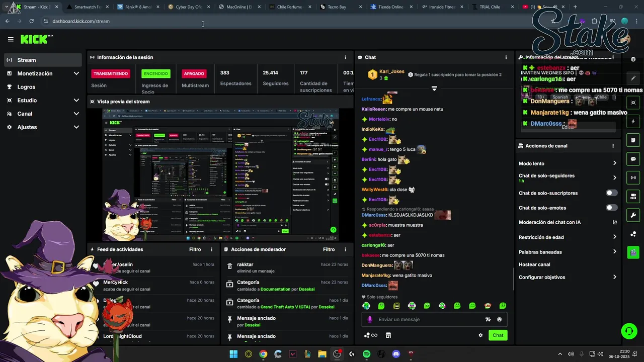The height and width of the screenshot is (362, 644).
Task: Click Grand Theft Auto V (GTA) link
Action: (x=285, y=307)
